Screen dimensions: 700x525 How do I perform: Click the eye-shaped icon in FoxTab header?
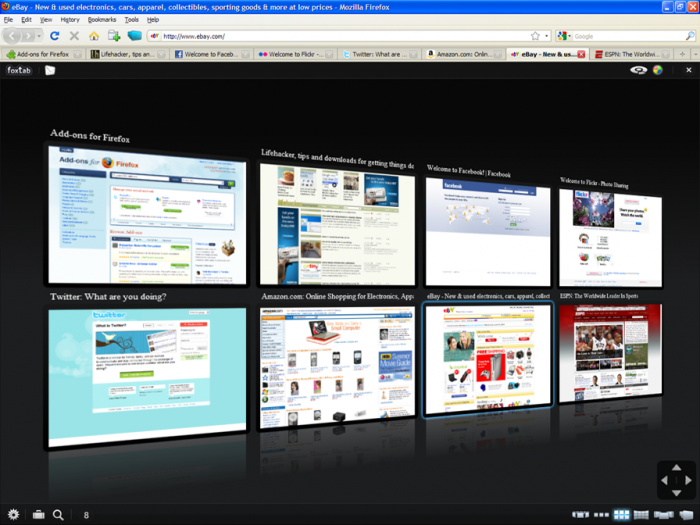pos(638,70)
